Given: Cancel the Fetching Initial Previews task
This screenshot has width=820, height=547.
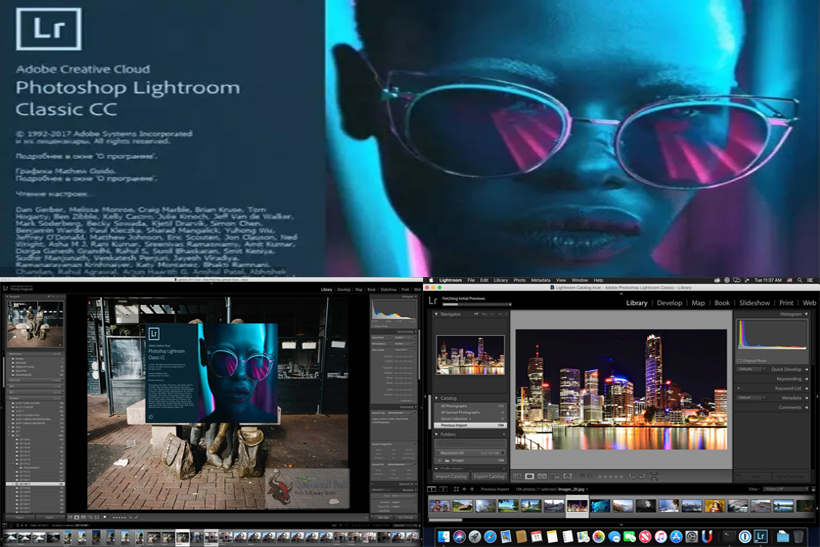Looking at the screenshot, I should pos(510,304).
